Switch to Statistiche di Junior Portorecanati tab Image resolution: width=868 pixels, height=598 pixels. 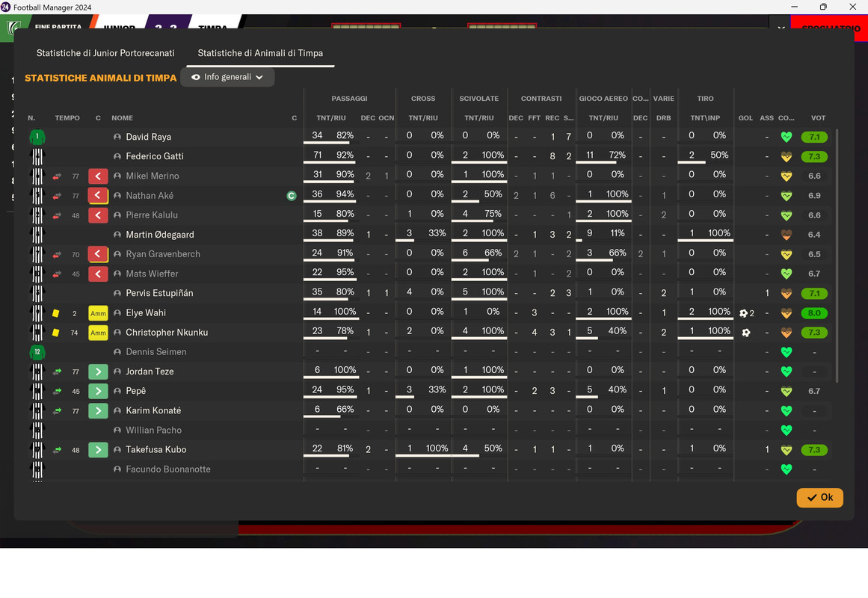pos(105,53)
